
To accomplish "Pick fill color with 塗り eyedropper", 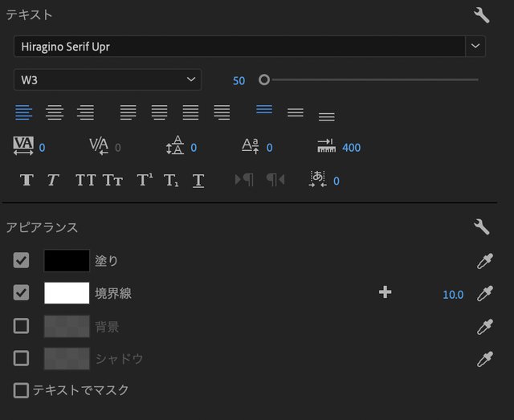I will pyautogui.click(x=484, y=261).
